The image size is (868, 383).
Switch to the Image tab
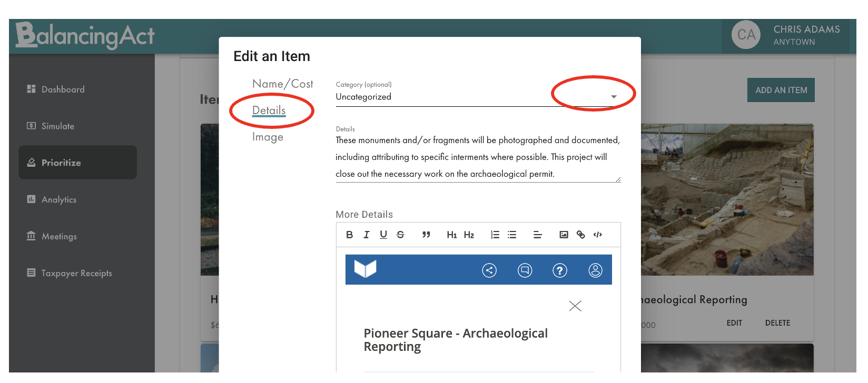(x=268, y=137)
